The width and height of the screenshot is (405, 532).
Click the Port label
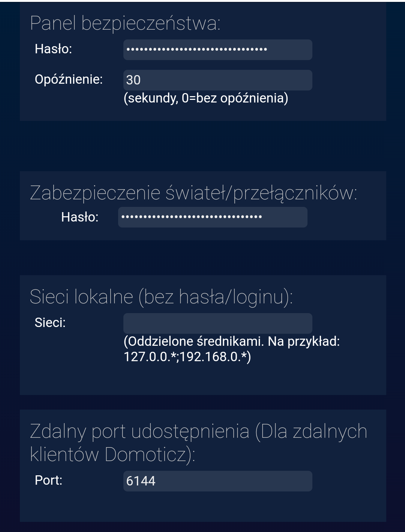[x=48, y=480]
